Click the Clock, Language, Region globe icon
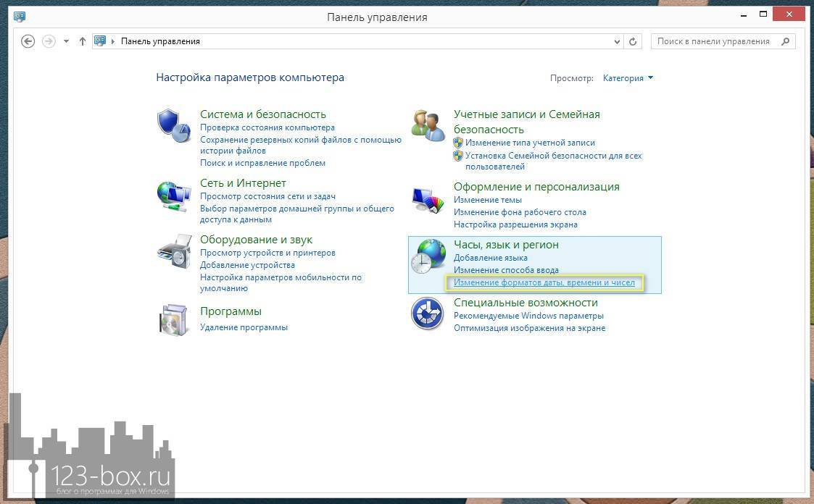 (428, 256)
